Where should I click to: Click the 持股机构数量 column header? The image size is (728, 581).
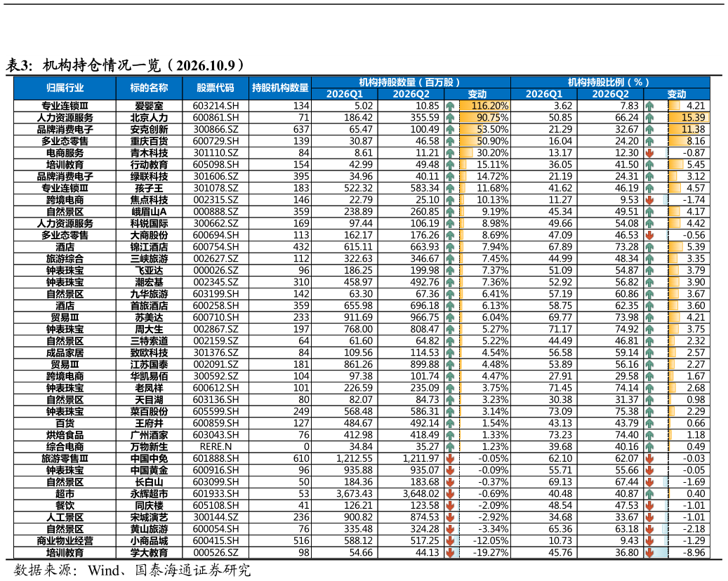(280, 88)
